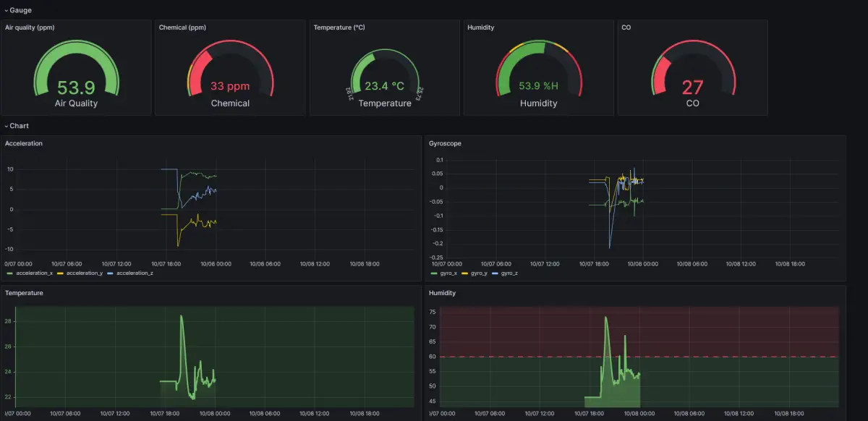Isolate gyro_y series via legend label
The image size is (868, 421).
pos(477,273)
